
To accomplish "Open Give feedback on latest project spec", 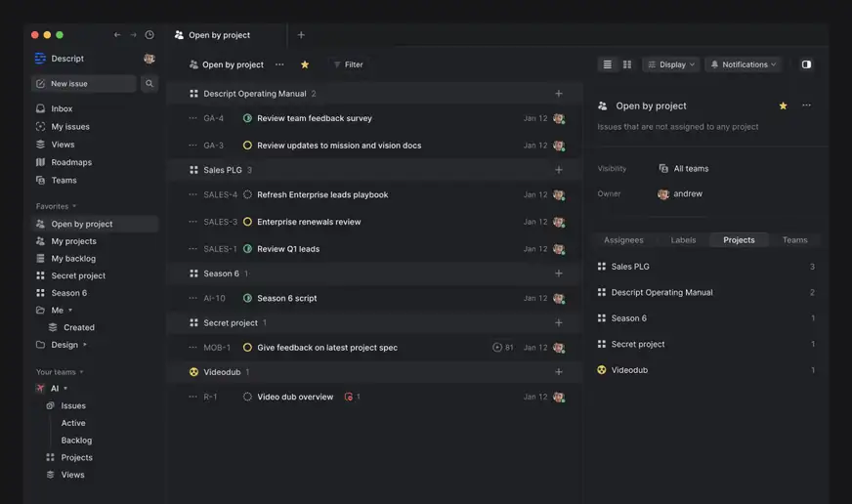I will click(x=327, y=348).
